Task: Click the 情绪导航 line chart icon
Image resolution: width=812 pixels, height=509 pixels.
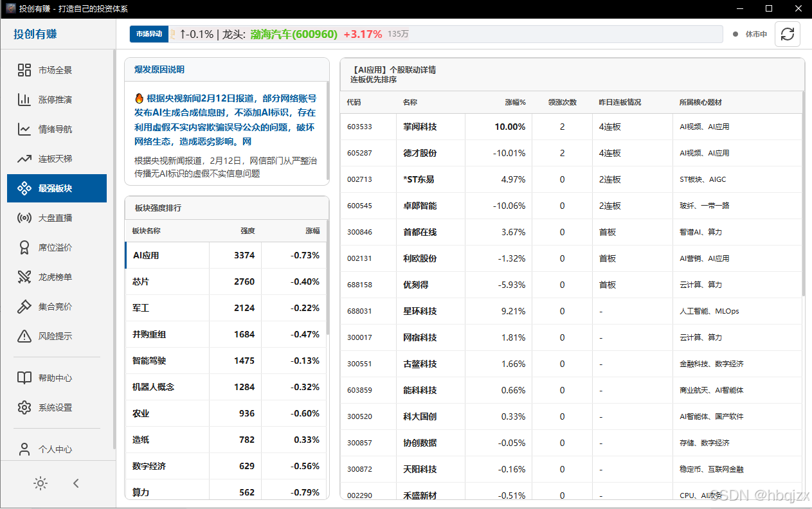Action: (24, 129)
